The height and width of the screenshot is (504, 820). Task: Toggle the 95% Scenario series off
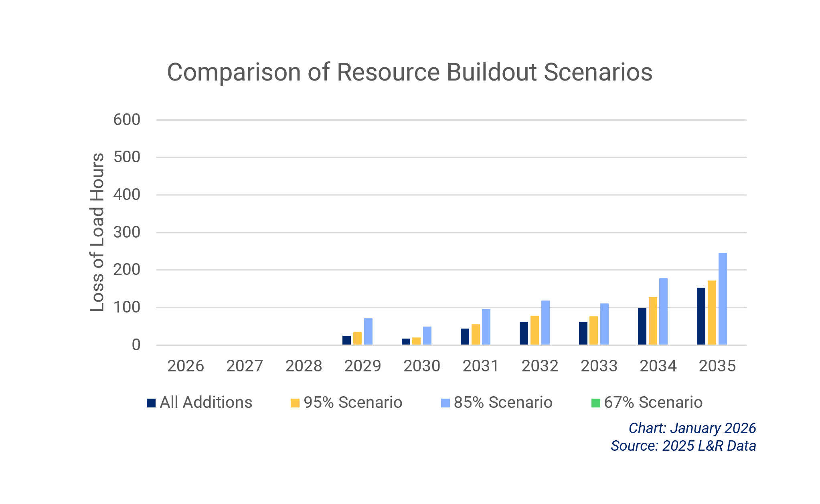click(354, 403)
